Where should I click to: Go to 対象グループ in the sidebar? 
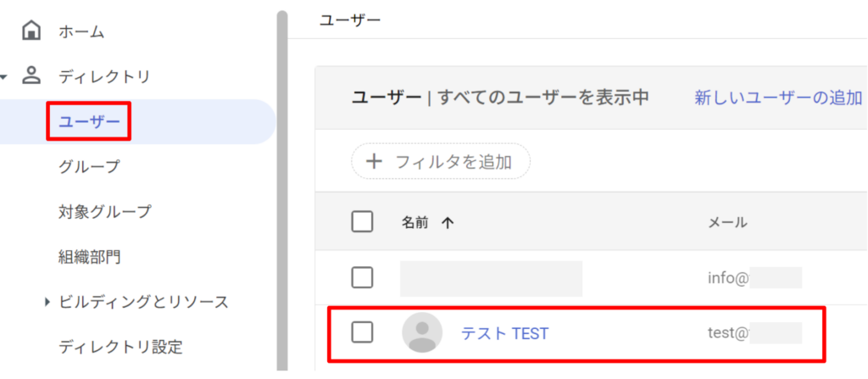[x=104, y=211]
